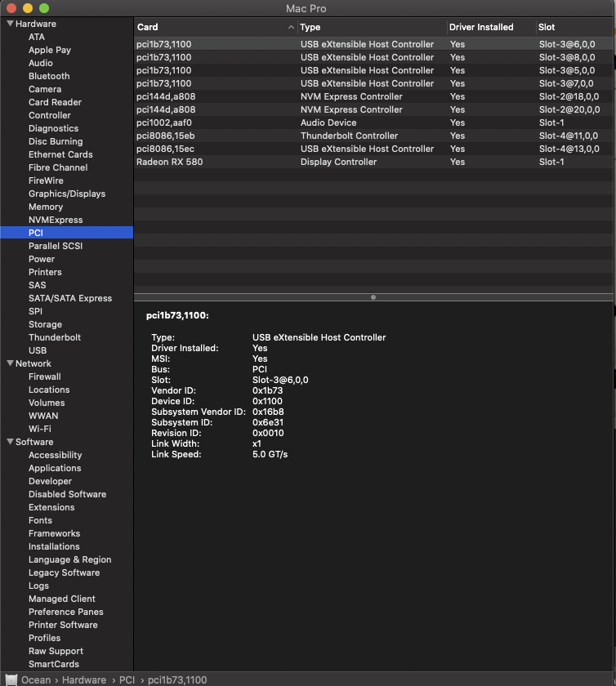The height and width of the screenshot is (686, 616).
Task: Select the pci1002,aaf0 Audio Device row
Action: click(x=373, y=122)
